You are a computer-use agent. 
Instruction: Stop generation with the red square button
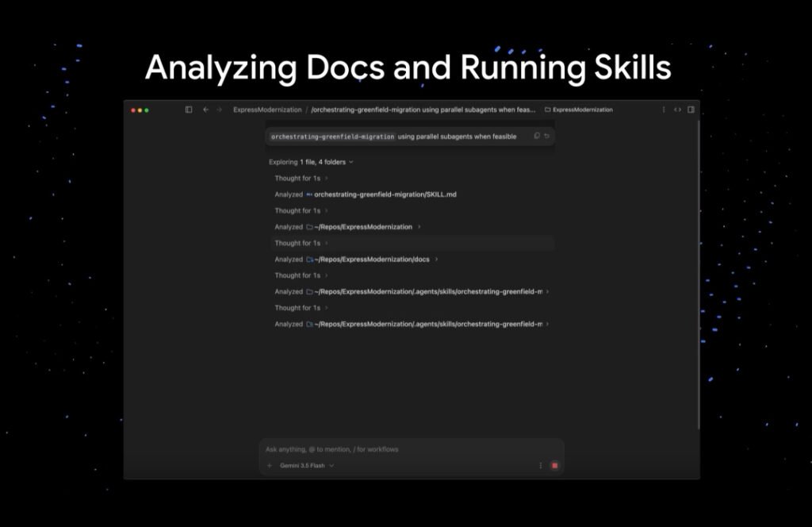click(x=554, y=465)
